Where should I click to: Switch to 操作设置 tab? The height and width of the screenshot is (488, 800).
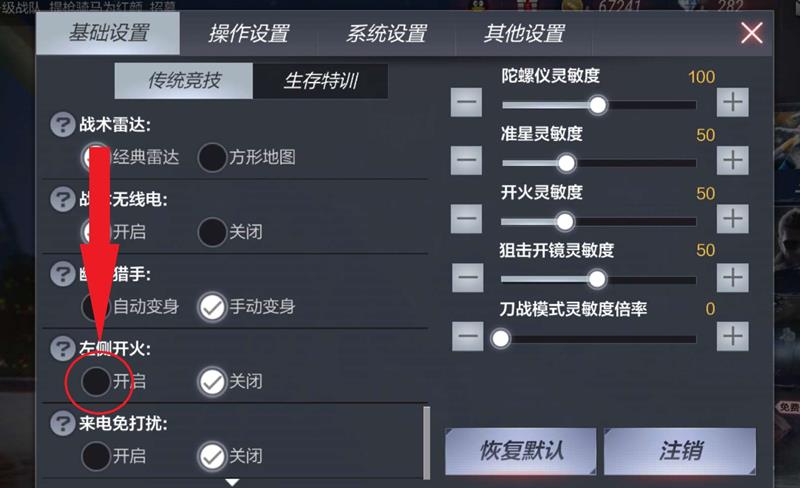tap(248, 33)
